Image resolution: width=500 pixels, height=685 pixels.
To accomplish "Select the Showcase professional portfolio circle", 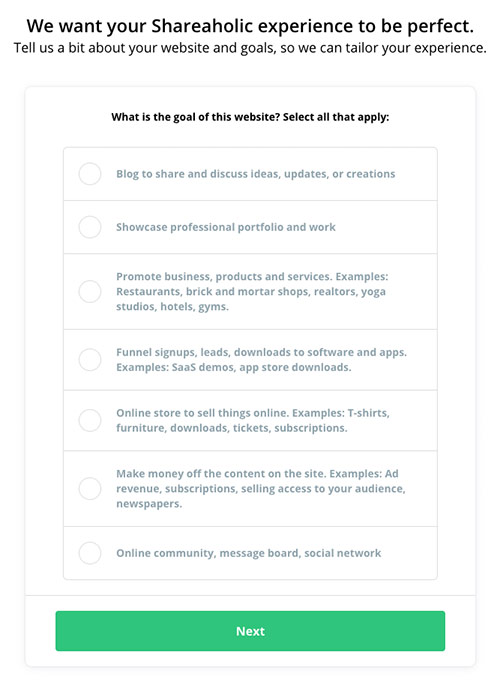I will tap(90, 227).
